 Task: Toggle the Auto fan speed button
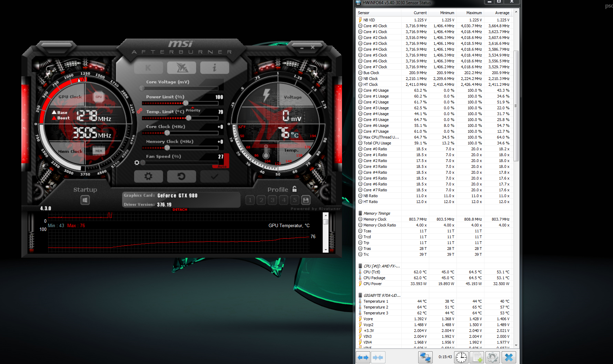coord(222,166)
